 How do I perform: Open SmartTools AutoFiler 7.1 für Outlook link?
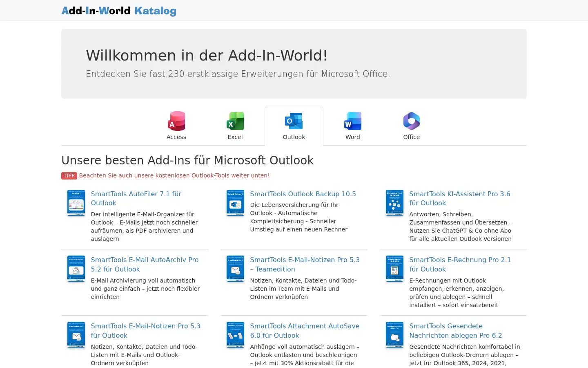[x=136, y=198]
